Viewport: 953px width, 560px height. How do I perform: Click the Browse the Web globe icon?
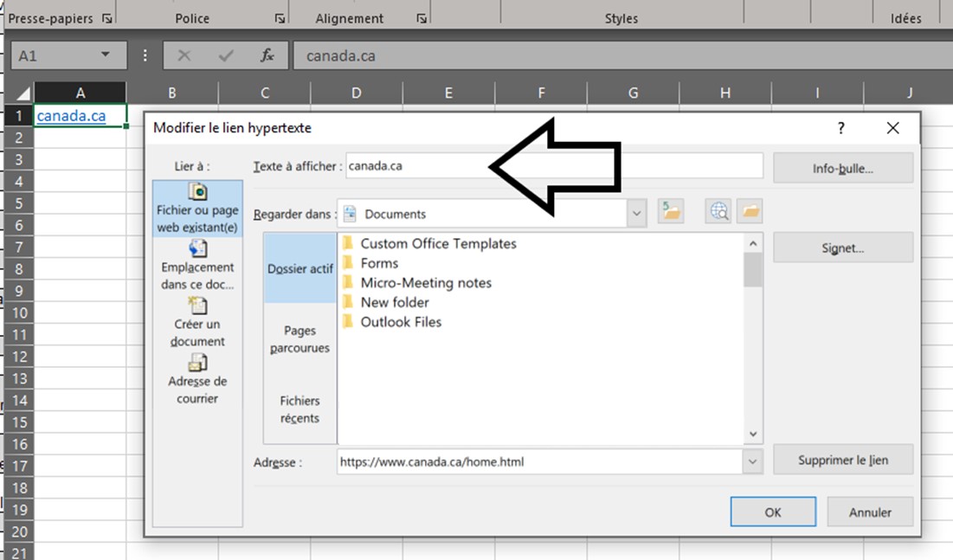718,213
